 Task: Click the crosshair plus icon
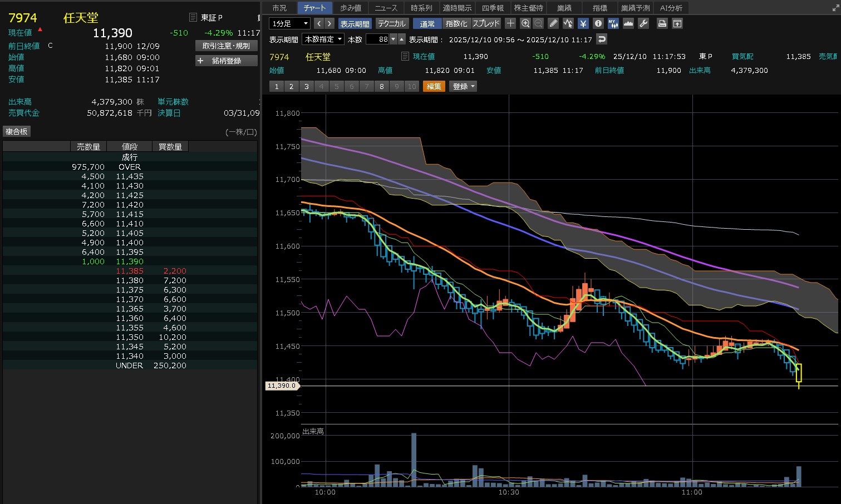[510, 23]
